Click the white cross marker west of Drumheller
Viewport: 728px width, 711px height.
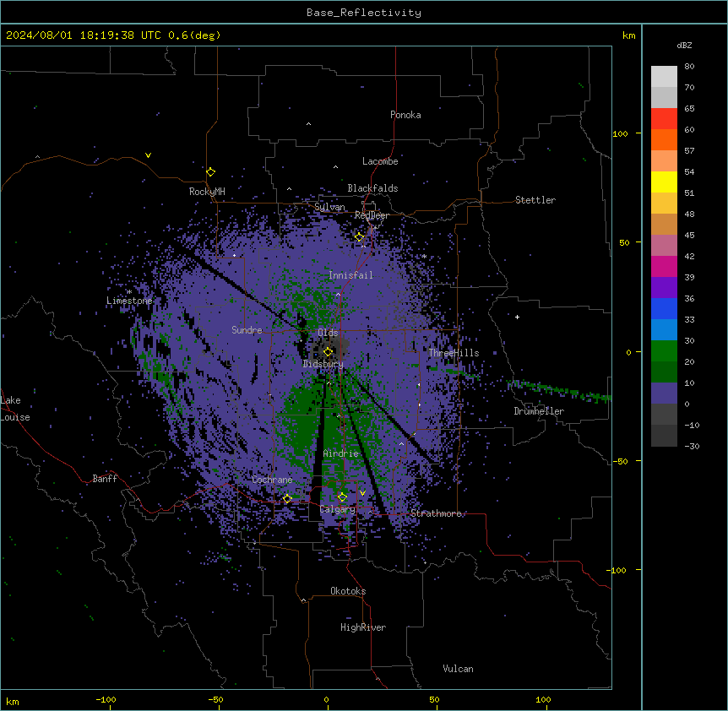[x=517, y=317]
